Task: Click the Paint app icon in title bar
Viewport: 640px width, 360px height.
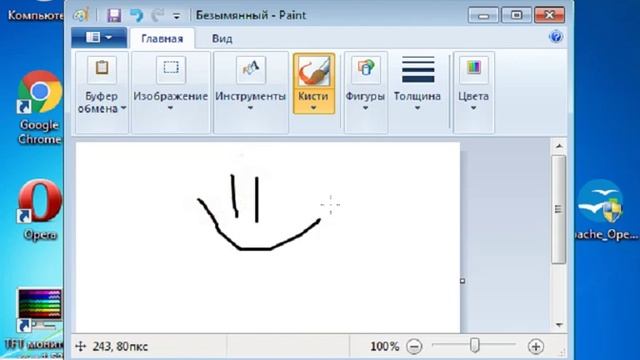Action: click(81, 16)
